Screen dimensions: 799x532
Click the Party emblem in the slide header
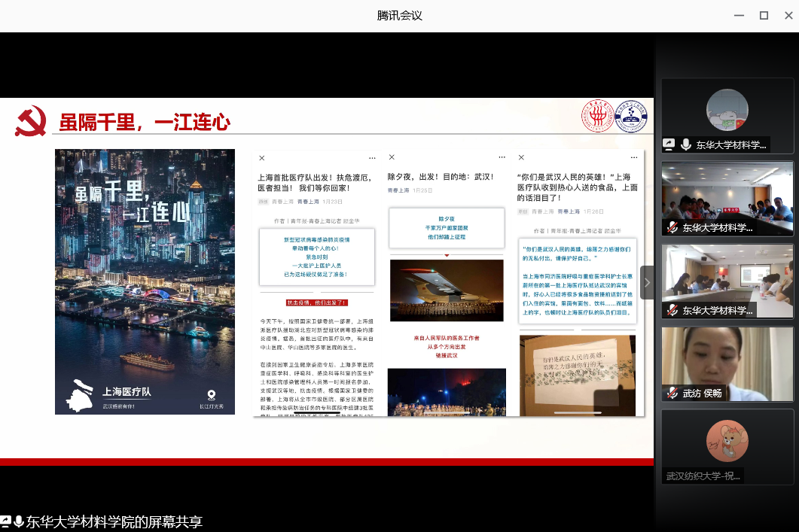31,121
